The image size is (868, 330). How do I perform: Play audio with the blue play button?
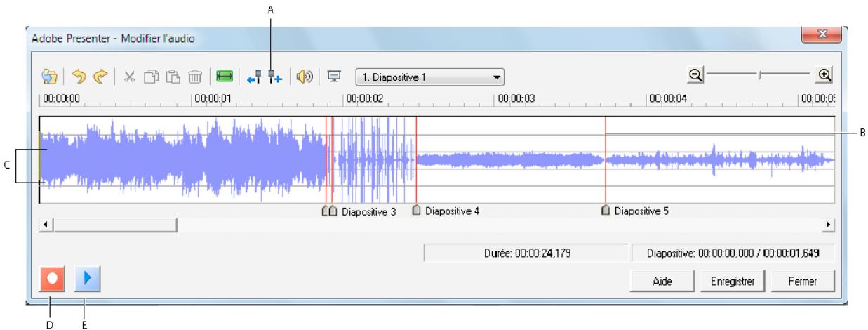pos(87,279)
